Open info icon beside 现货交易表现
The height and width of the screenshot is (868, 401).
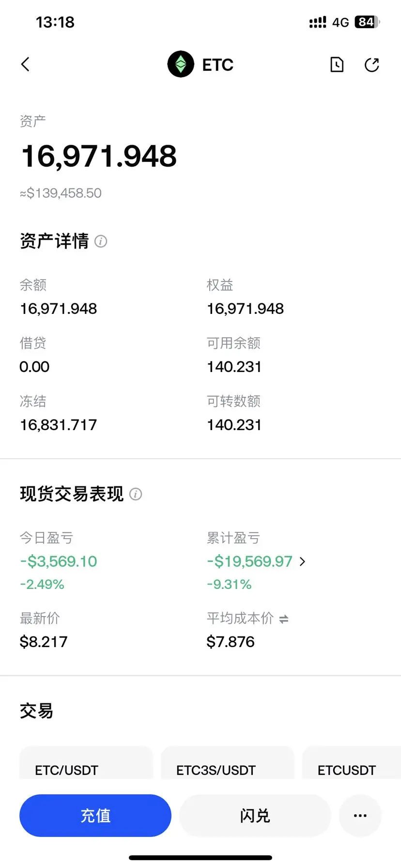[136, 494]
